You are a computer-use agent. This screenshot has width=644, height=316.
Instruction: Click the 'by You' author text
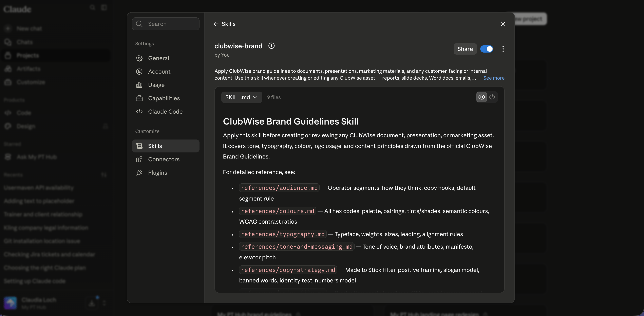(x=222, y=55)
